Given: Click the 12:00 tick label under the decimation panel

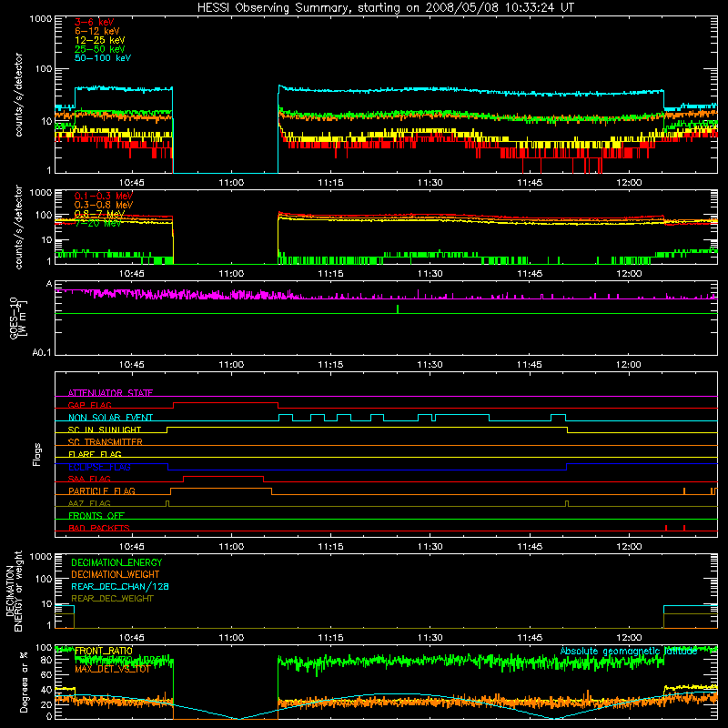Looking at the screenshot, I should click(629, 638).
